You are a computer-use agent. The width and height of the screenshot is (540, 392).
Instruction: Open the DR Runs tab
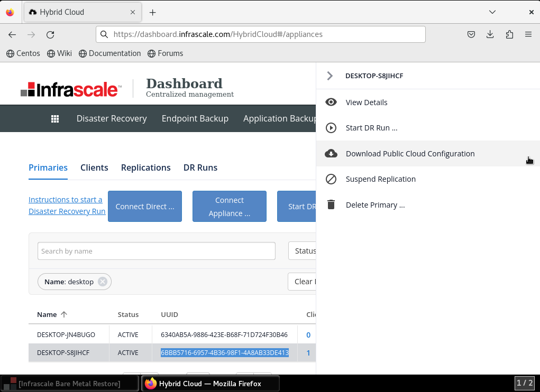click(200, 167)
